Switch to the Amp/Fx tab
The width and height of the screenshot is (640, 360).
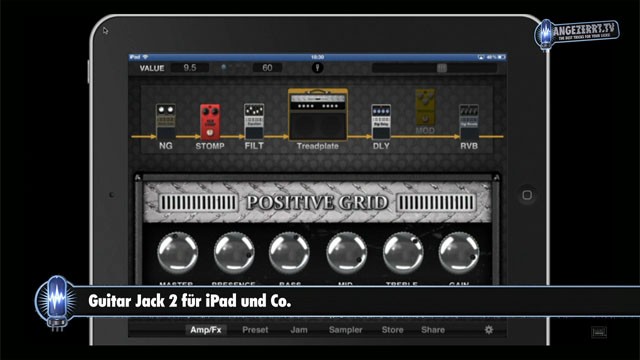(206, 330)
